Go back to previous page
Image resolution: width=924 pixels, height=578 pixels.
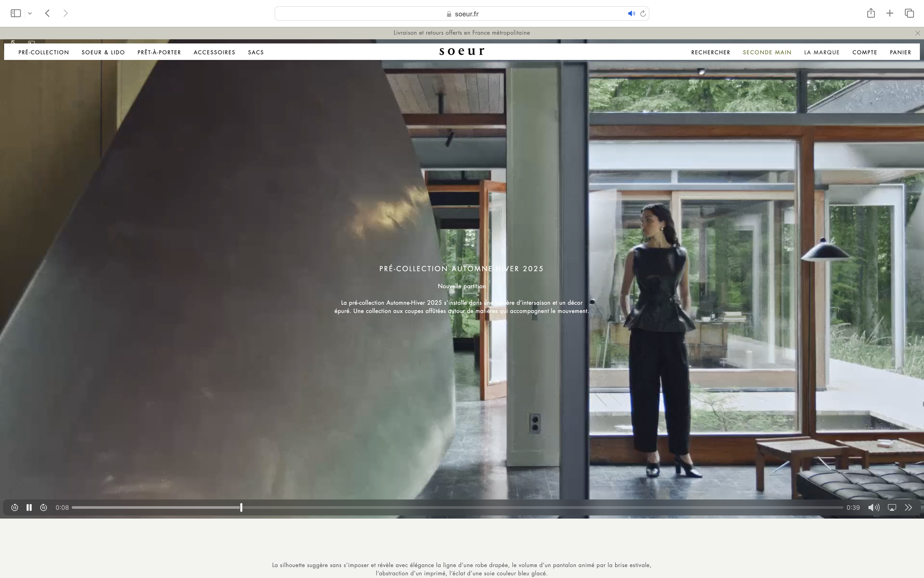[x=47, y=13]
